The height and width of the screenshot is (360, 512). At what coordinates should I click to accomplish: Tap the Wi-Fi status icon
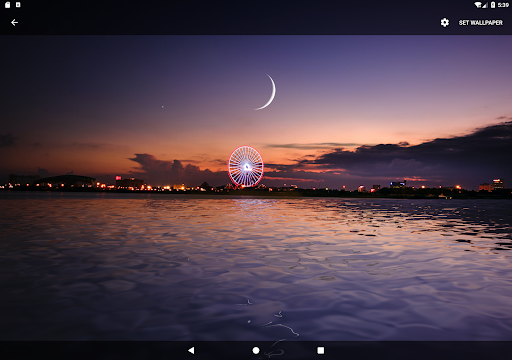coord(478,5)
